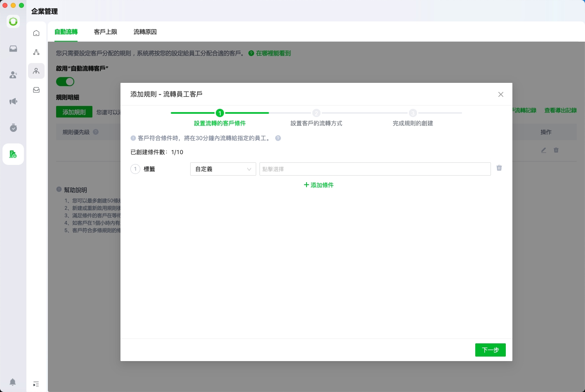This screenshot has width=585, height=392.
Task: Click the 點擊選擇 tag input field
Action: click(375, 169)
